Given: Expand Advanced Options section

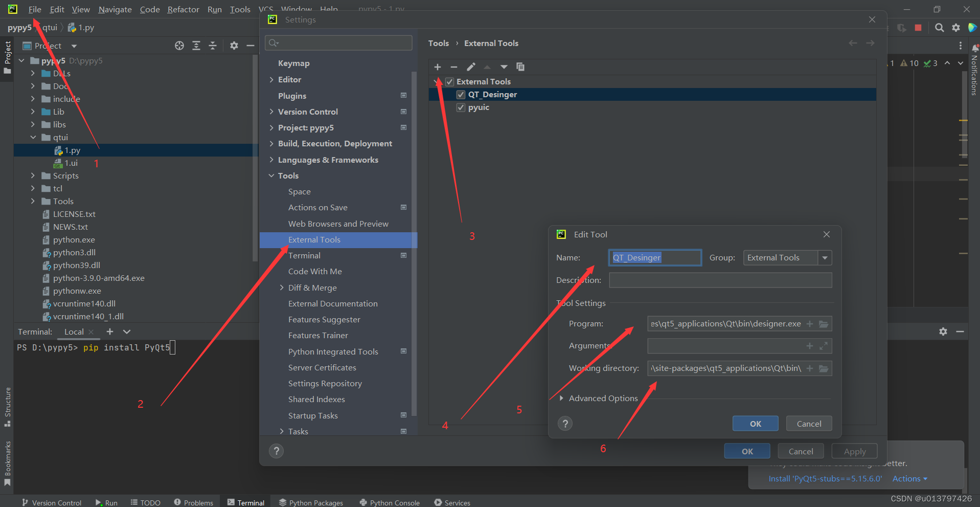Looking at the screenshot, I should (x=561, y=398).
